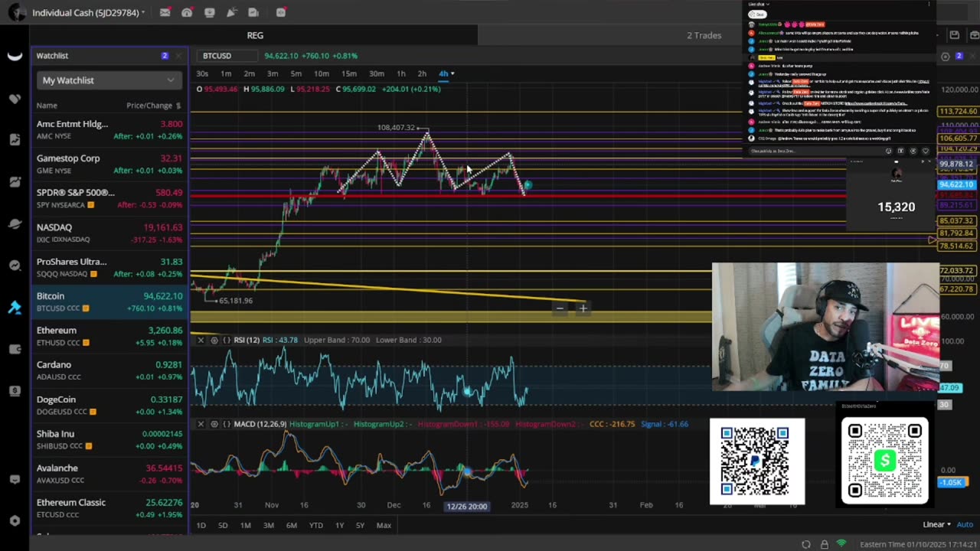Open the trend analysis icon in left sidebar
Viewport: 980px width, 551px height.
click(15, 266)
